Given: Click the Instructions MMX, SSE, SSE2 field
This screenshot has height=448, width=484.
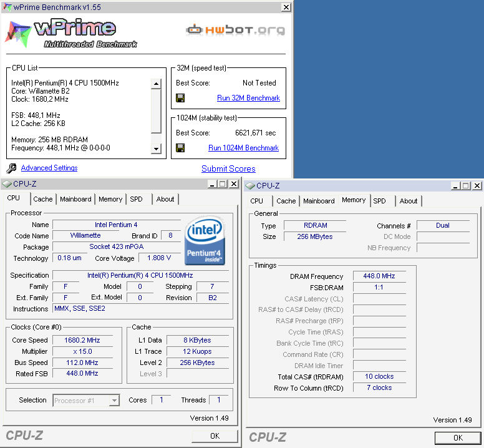Looking at the screenshot, I should (141, 308).
